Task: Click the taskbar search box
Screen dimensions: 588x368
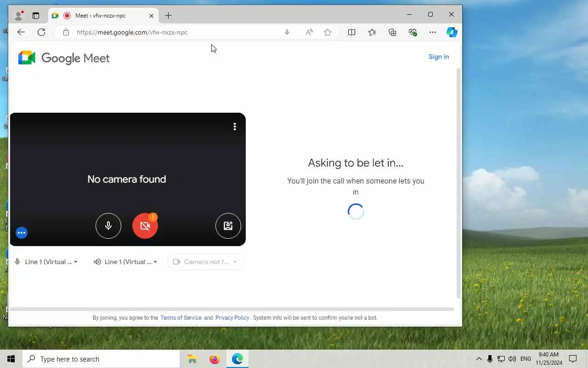Action: 101,359
